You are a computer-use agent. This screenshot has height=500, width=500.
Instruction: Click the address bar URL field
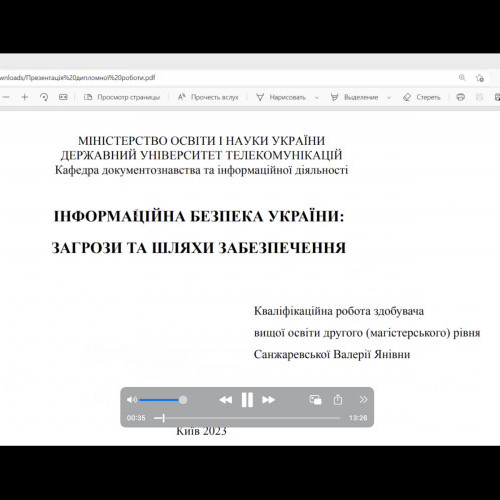pos(227,78)
